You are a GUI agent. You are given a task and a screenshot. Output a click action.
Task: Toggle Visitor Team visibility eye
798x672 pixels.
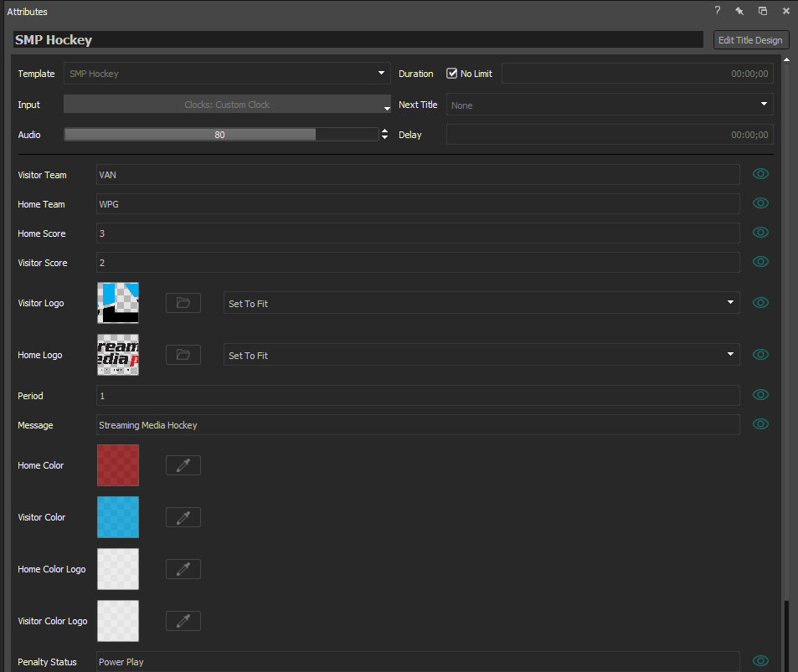coord(760,174)
